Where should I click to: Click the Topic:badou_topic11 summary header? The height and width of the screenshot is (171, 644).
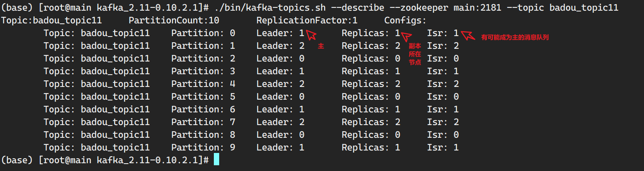point(51,21)
